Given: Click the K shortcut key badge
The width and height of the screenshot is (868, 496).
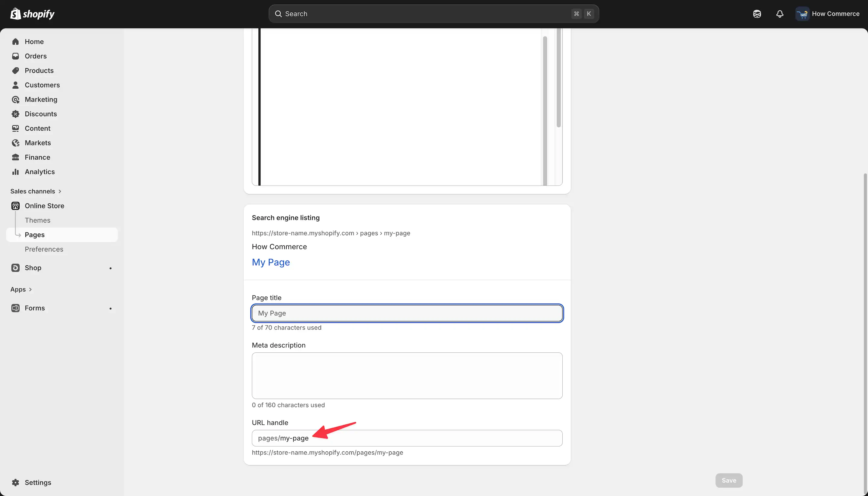Looking at the screenshot, I should click(x=589, y=14).
